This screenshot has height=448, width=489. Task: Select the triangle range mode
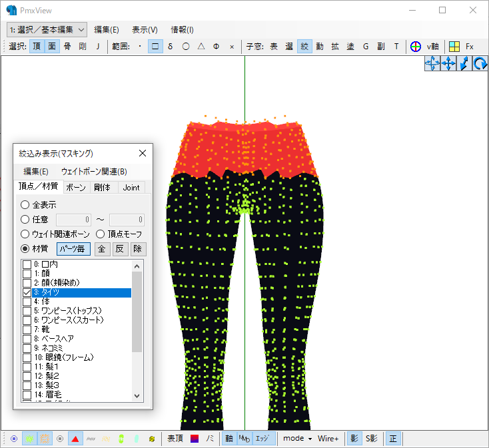pyautogui.click(x=201, y=47)
